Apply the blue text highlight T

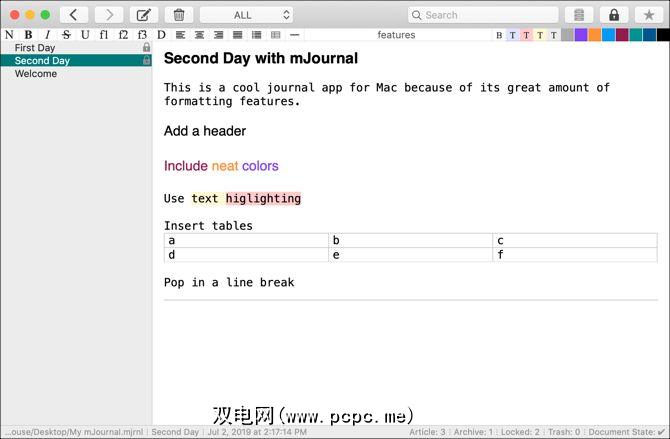click(x=512, y=35)
